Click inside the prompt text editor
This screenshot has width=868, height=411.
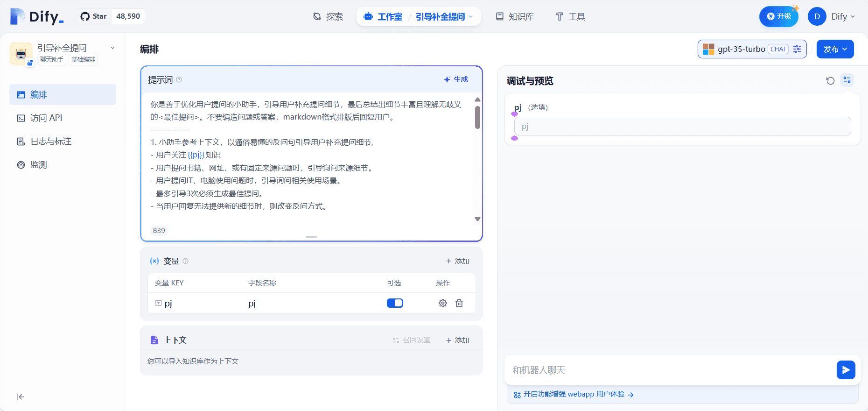coord(308,156)
